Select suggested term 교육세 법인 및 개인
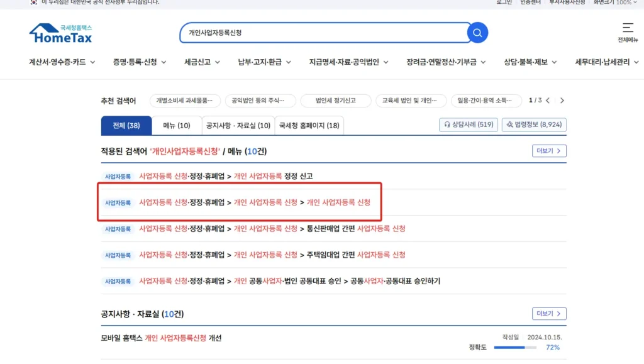The height and width of the screenshot is (364, 644). tap(411, 101)
